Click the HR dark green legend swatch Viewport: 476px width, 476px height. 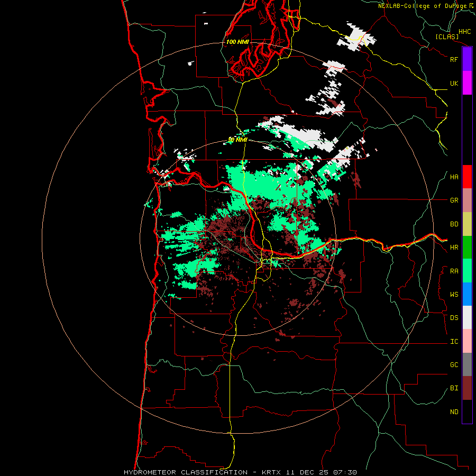(x=467, y=248)
